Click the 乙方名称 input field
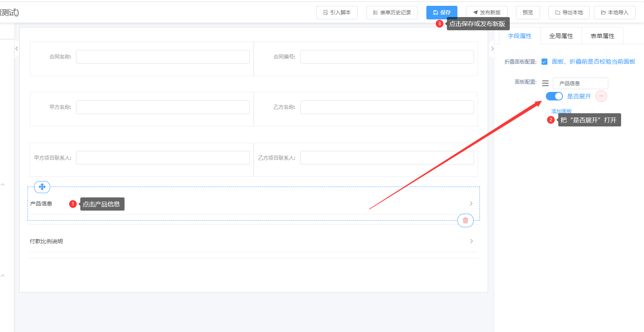 click(x=387, y=107)
